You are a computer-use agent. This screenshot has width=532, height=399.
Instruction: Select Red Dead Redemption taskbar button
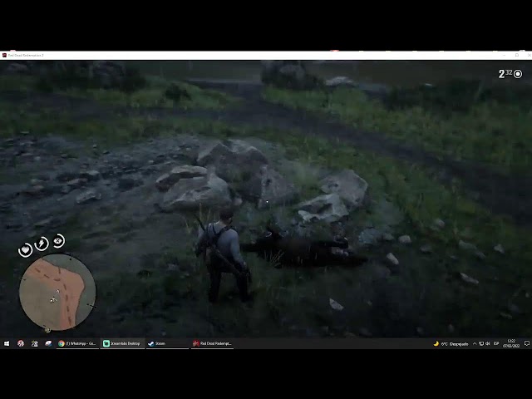[213, 343]
